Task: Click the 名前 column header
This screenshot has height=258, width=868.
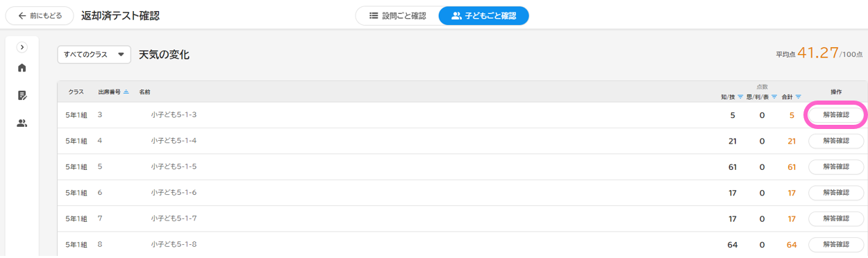Action: 144,92
